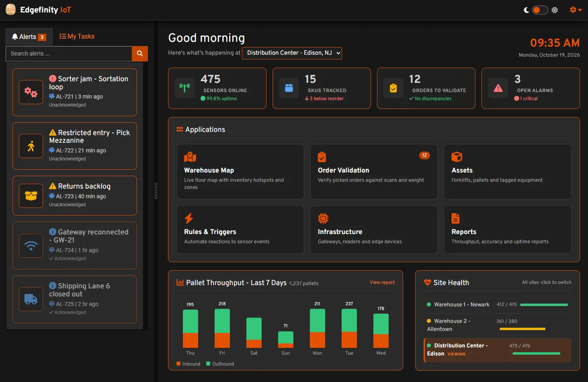Click the Sunday 71 throughput bar
Screen dimensions: 588x382
(x=286, y=339)
